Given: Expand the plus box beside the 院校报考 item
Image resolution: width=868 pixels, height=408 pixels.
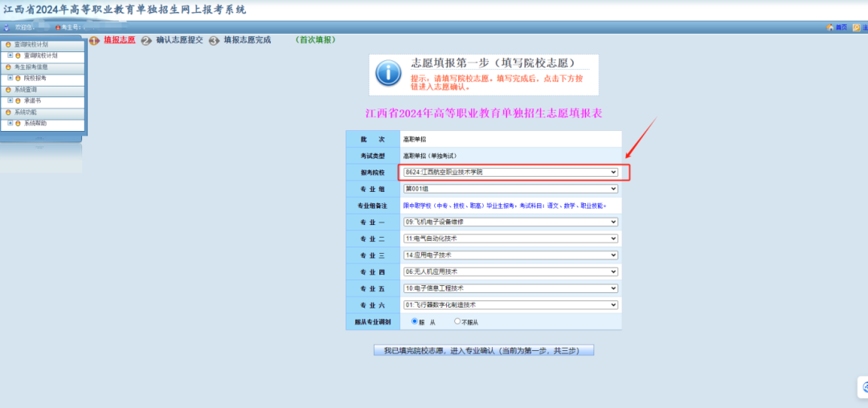Looking at the screenshot, I should point(10,78).
